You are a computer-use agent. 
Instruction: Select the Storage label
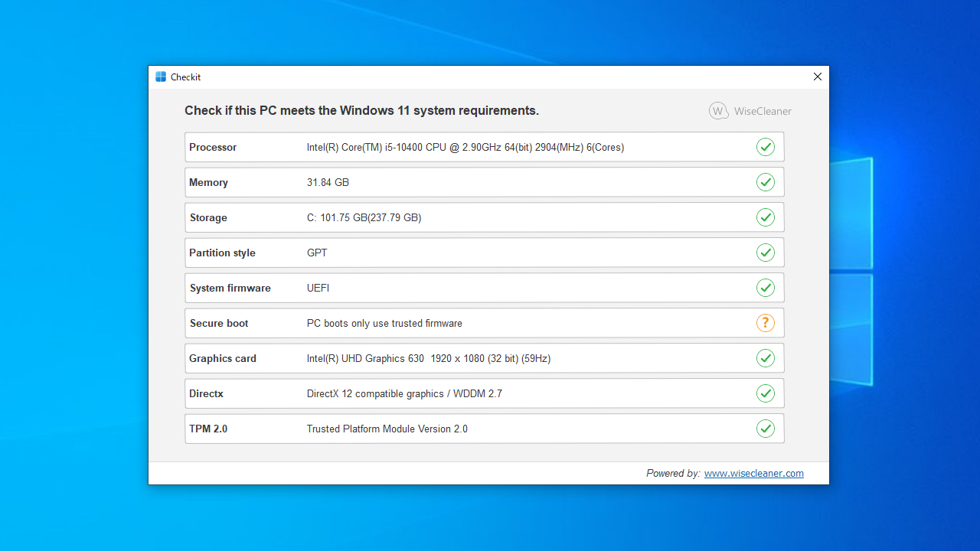[208, 217]
